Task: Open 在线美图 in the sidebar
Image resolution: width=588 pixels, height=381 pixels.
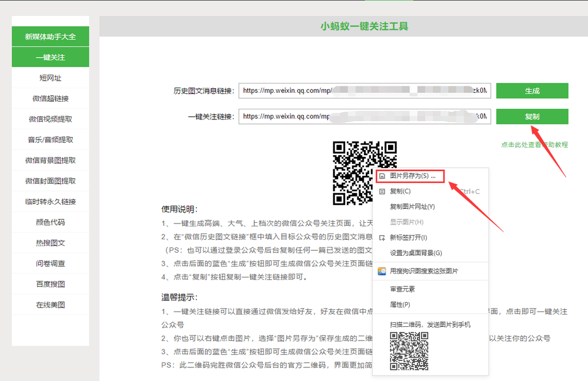Action: pos(50,305)
